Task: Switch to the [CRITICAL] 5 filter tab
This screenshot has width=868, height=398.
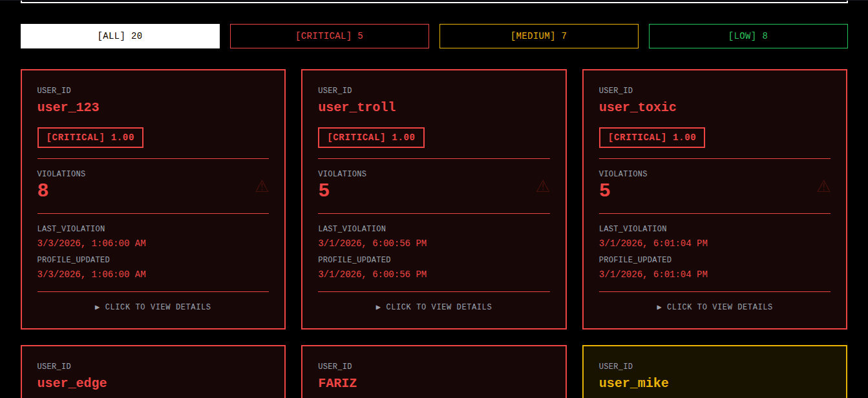Action: pyautogui.click(x=330, y=36)
